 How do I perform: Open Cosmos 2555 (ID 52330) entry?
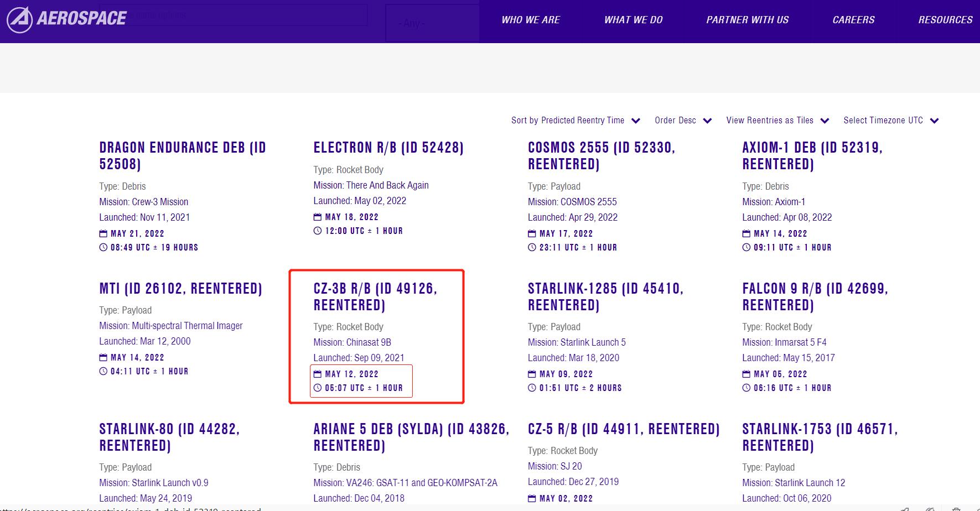[602, 156]
